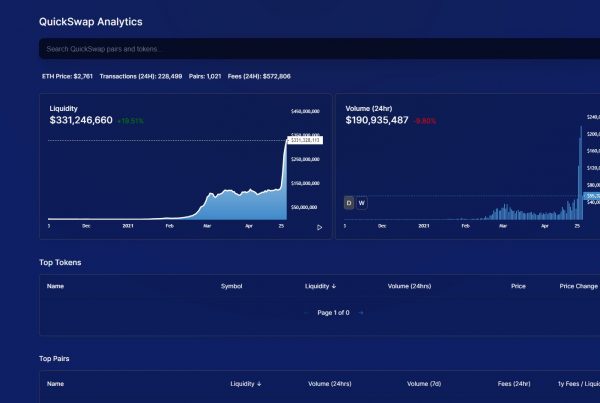Image resolution: width=600 pixels, height=403 pixels.
Task: Sort Top Tokens by Volume (24hrs)
Action: [409, 286]
